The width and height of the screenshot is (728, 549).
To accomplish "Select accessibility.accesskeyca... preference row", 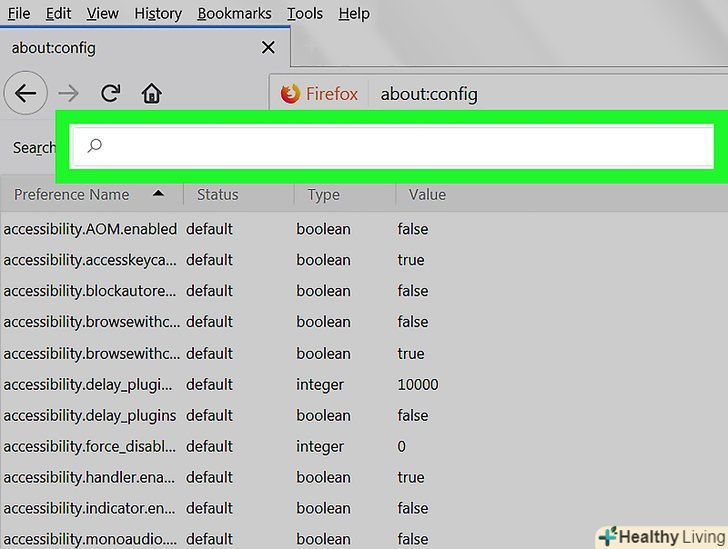I will point(364,260).
